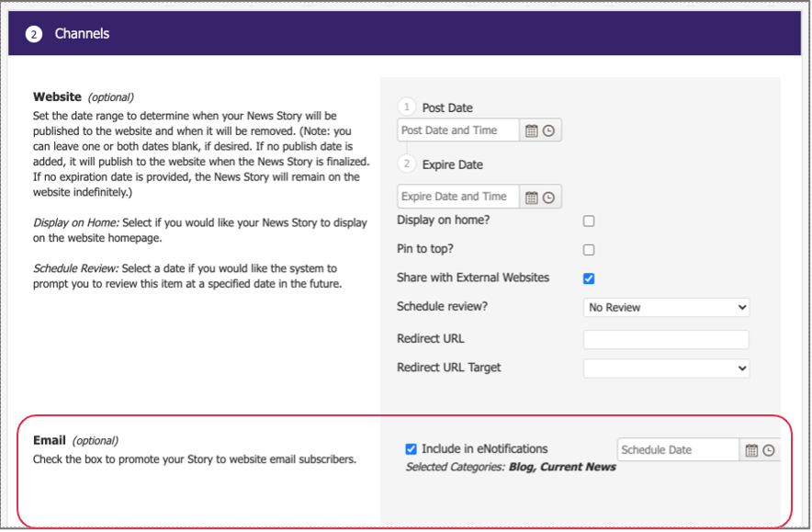Click the Schedule Date input field
Image resolution: width=812 pixels, height=532 pixels.
tap(678, 450)
